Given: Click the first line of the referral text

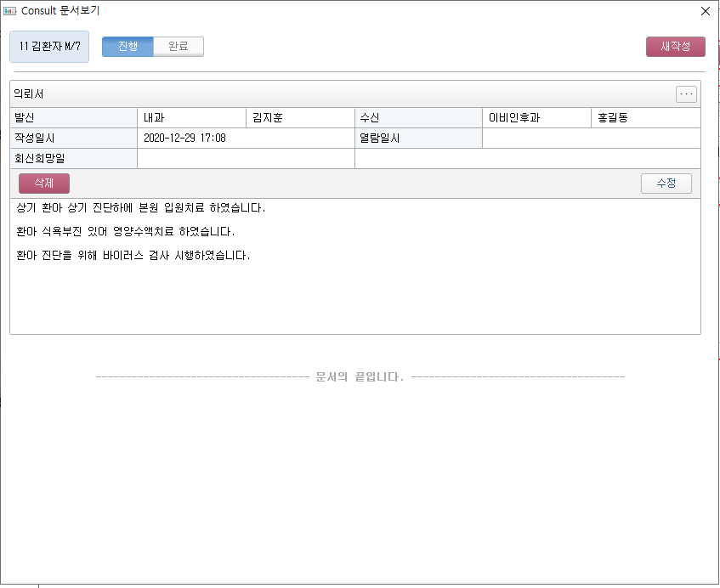Looking at the screenshot, I should (141, 208).
